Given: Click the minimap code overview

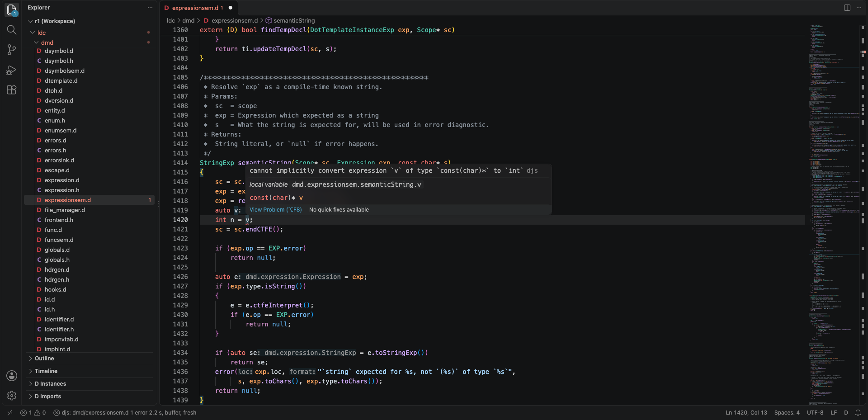Looking at the screenshot, I should tap(834, 215).
